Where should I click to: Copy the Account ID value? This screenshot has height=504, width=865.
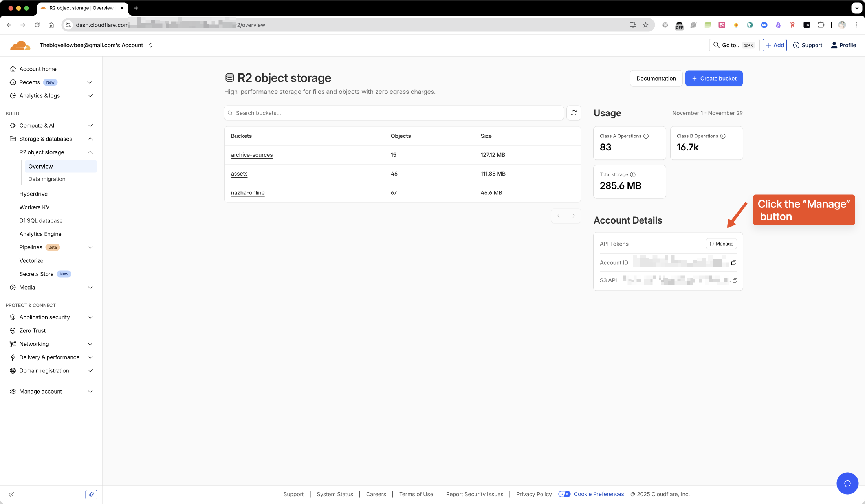(733, 262)
